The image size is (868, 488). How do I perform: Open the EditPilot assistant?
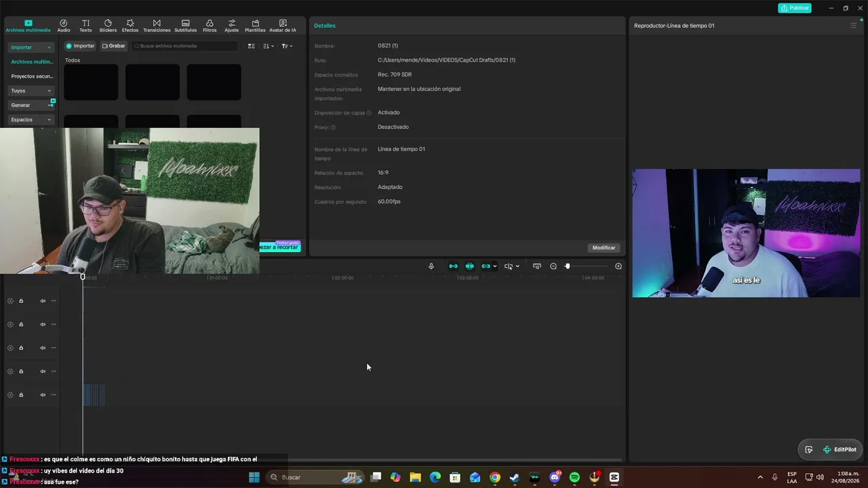coord(840,449)
